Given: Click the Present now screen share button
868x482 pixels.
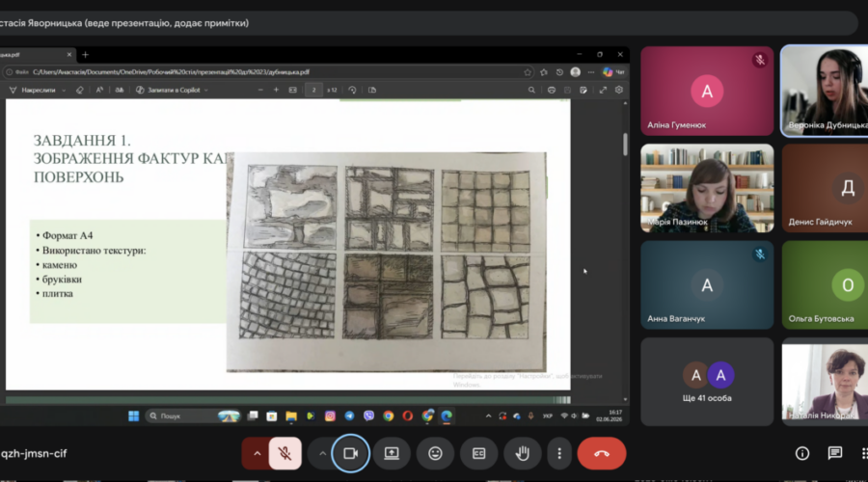Looking at the screenshot, I should tap(392, 453).
